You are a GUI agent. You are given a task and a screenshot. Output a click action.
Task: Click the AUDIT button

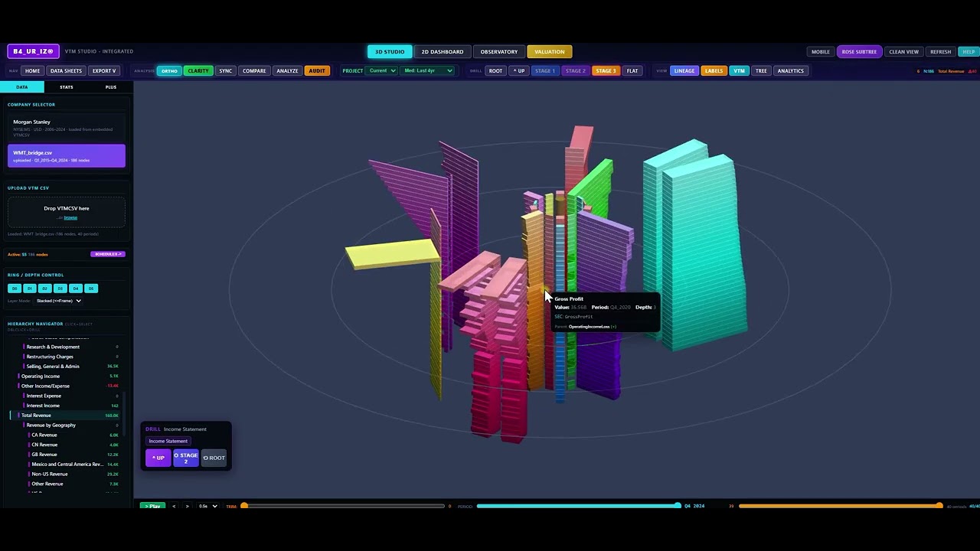tap(316, 70)
